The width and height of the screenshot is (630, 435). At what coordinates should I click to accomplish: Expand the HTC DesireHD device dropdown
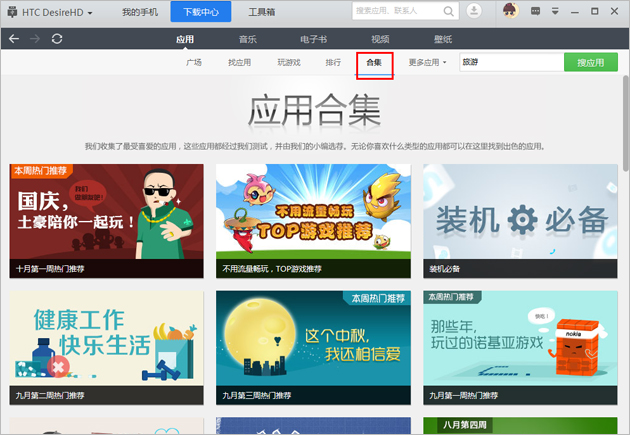coord(90,13)
